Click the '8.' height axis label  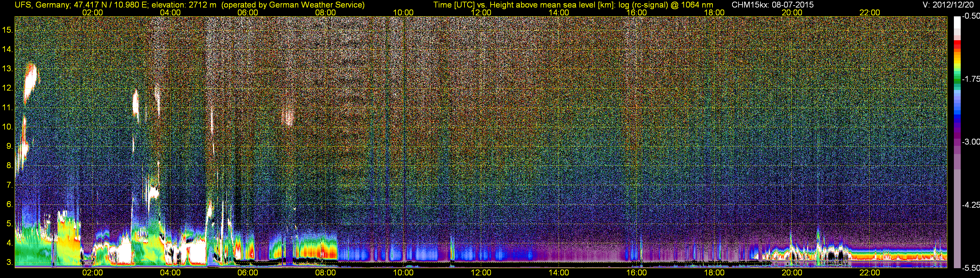pos(9,166)
